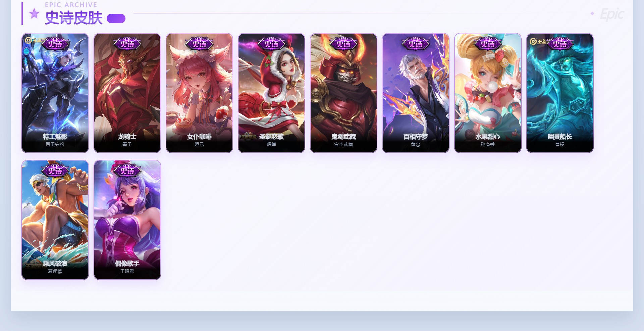
Task: Select the 幽灵船长 曹操 skin card
Action: pyautogui.click(x=560, y=93)
